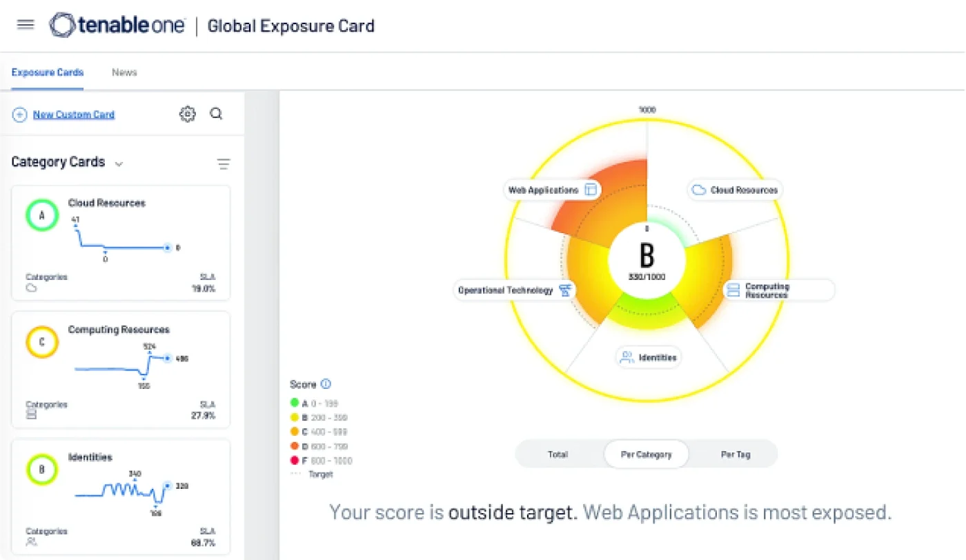Click the Operational Technology icon in the chart
This screenshot has width=966, height=560.
[566, 290]
